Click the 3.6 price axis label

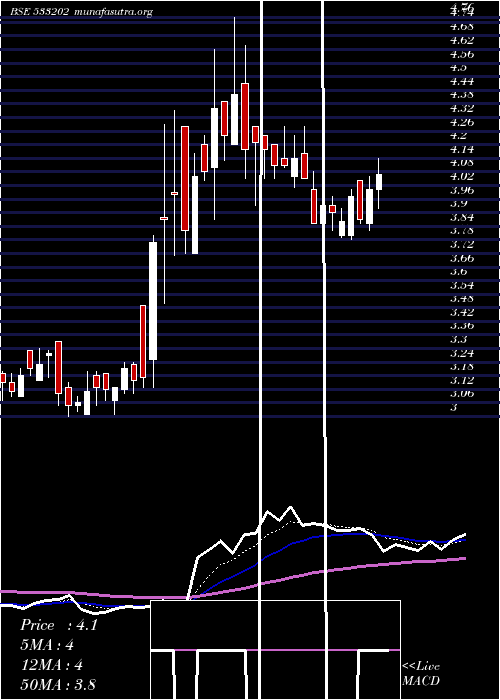[458, 271]
